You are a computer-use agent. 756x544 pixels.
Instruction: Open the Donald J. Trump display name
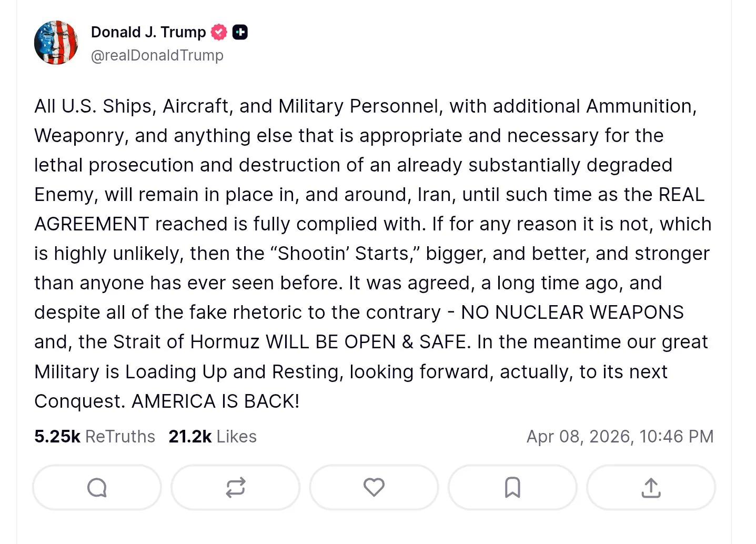148,32
